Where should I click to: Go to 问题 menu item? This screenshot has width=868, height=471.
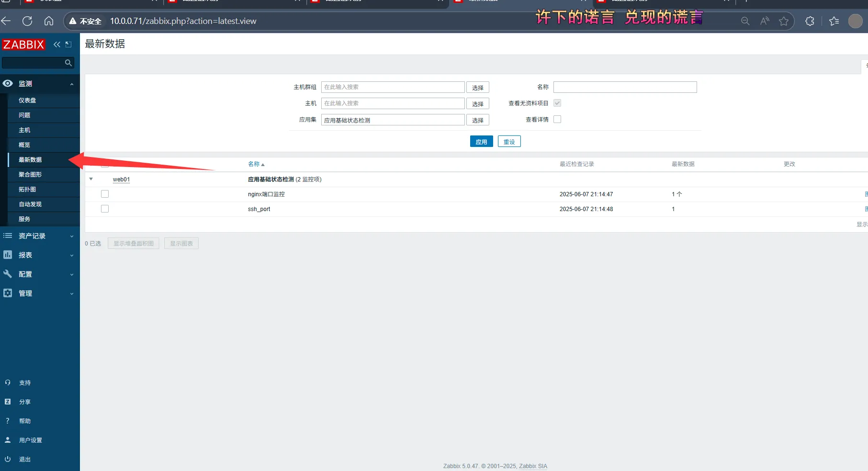[x=24, y=115]
